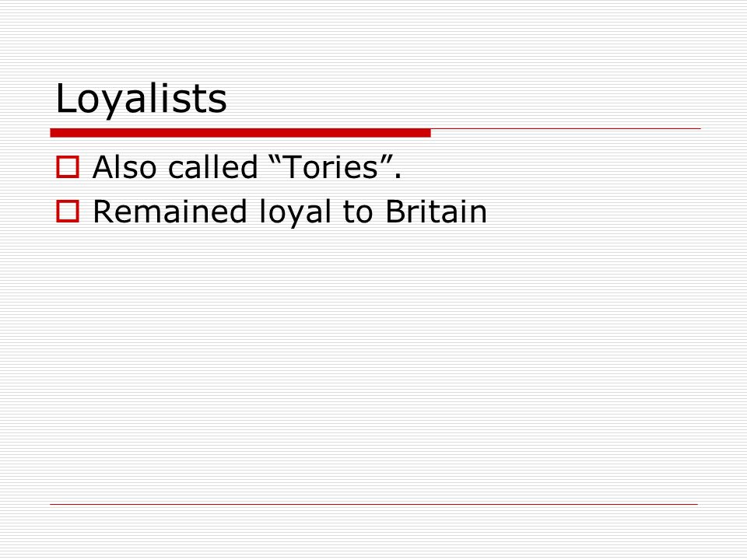The height and width of the screenshot is (560, 747).
Task: Select the "Loyalists" slide title
Action: click(141, 99)
